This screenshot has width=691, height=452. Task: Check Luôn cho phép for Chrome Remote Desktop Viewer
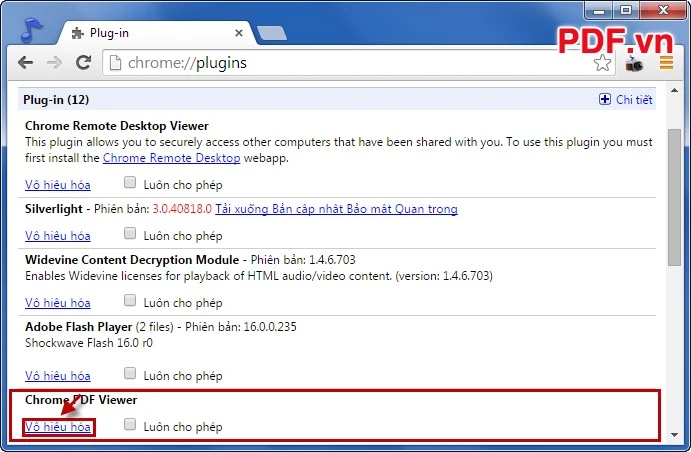[130, 182]
